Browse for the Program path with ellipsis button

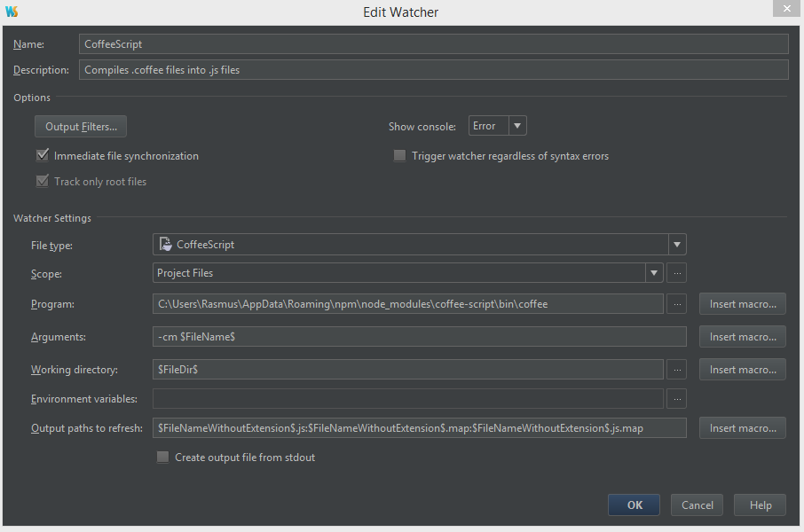677,304
